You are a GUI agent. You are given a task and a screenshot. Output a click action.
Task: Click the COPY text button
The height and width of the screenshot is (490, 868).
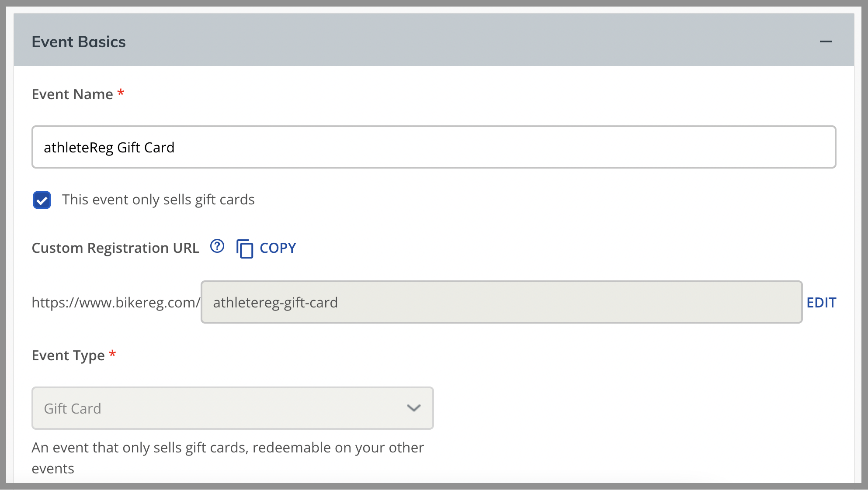click(278, 248)
